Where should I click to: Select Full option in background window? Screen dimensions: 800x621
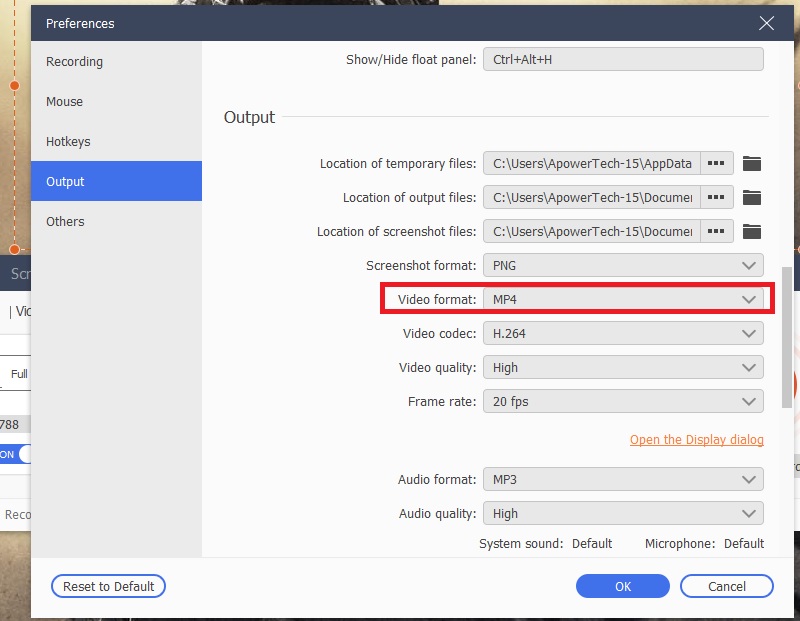19,374
